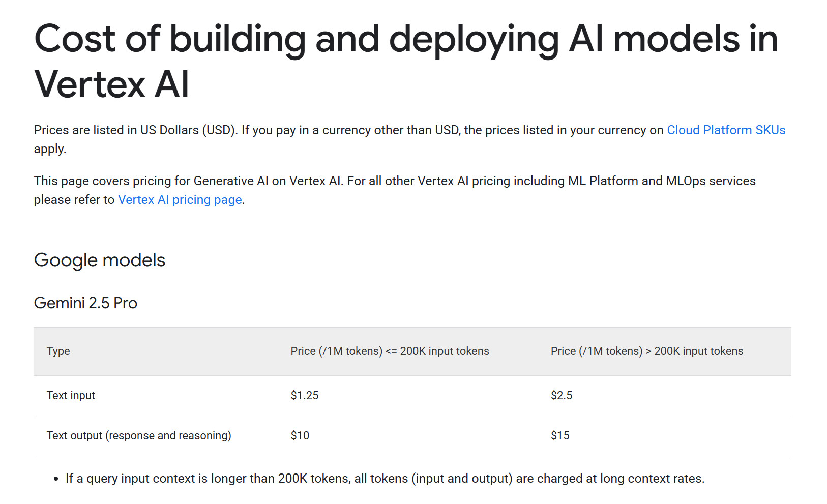Select the > 200K input tokens price header
Screen dimensions: 827x504
tap(646, 351)
